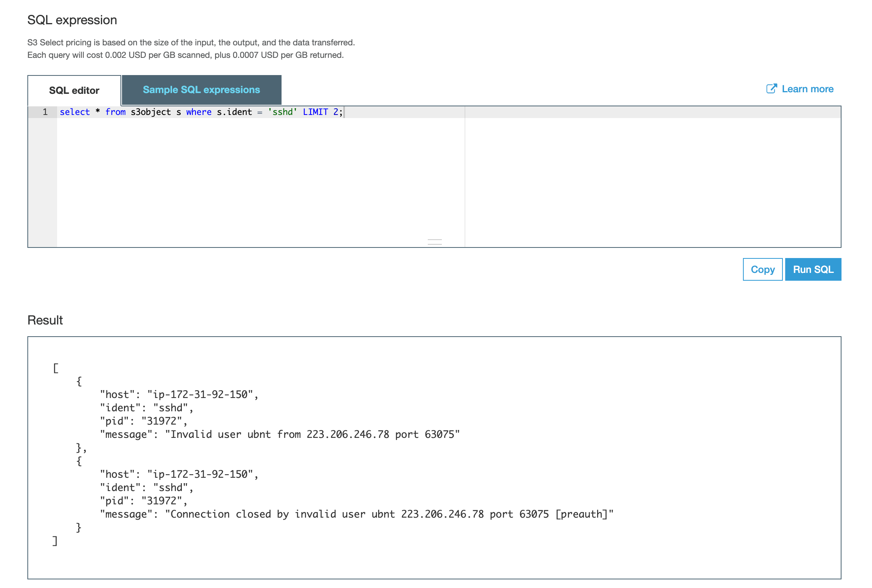Click the 'sshd' string literal in query
The width and height of the screenshot is (872, 588).
pyautogui.click(x=282, y=112)
